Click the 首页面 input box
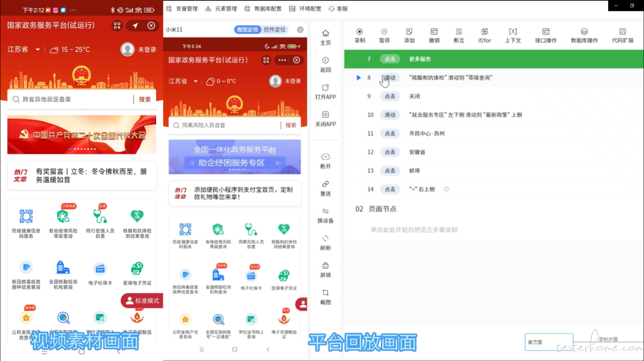 pyautogui.click(x=549, y=342)
